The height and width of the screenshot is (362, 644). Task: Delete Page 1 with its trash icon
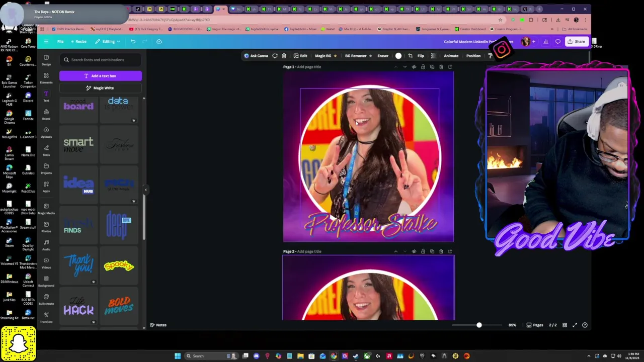(441, 67)
